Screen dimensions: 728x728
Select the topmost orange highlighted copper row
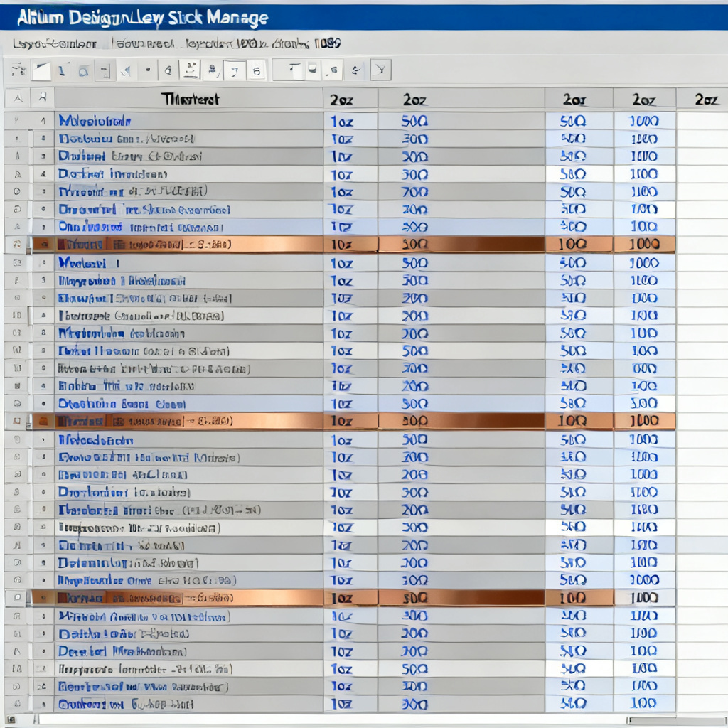pyautogui.click(x=353, y=245)
